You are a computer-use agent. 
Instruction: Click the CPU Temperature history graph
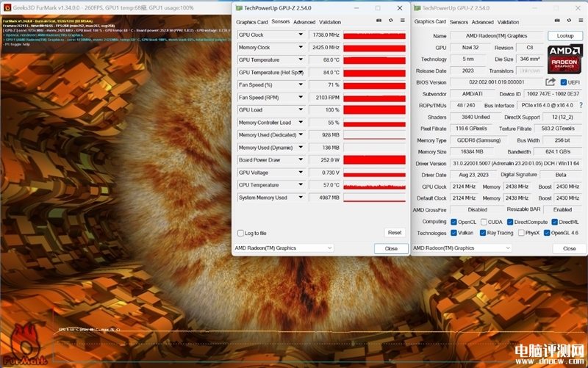pyautogui.click(x=374, y=185)
